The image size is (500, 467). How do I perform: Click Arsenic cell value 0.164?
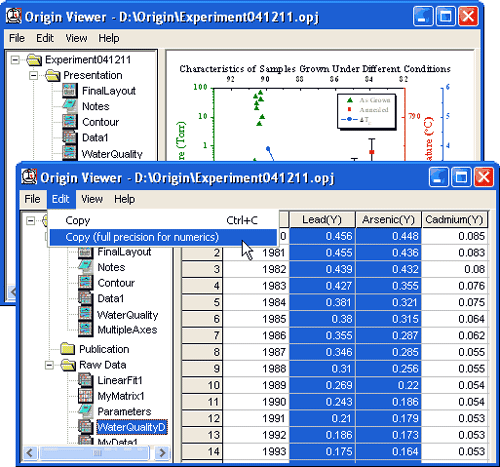(388, 451)
